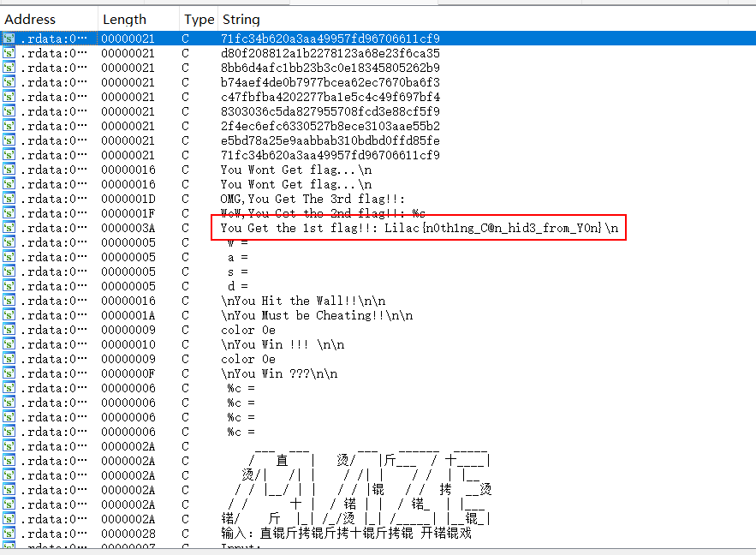
Task: Click the string icon for the c47fbfba4202277 row
Action: pyautogui.click(x=9, y=97)
